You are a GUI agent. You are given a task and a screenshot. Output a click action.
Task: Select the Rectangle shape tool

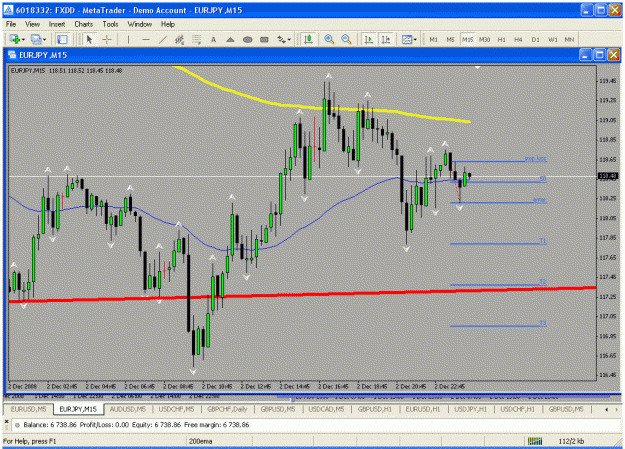pyautogui.click(x=264, y=39)
